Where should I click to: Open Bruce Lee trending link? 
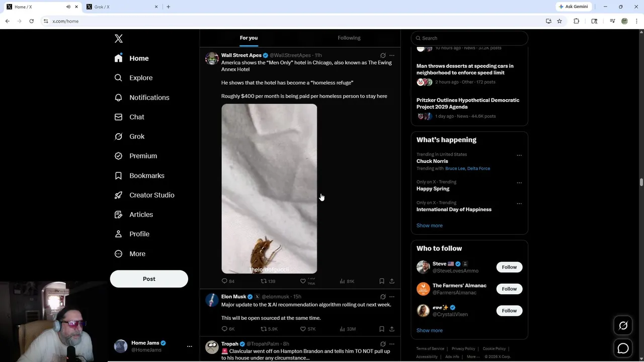(x=455, y=168)
